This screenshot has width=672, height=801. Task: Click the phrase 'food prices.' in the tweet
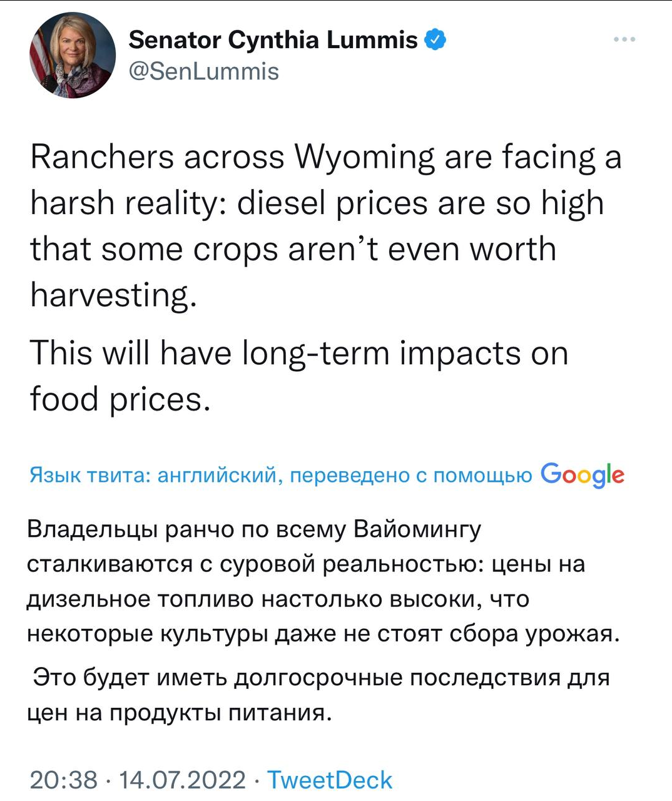tap(120, 399)
